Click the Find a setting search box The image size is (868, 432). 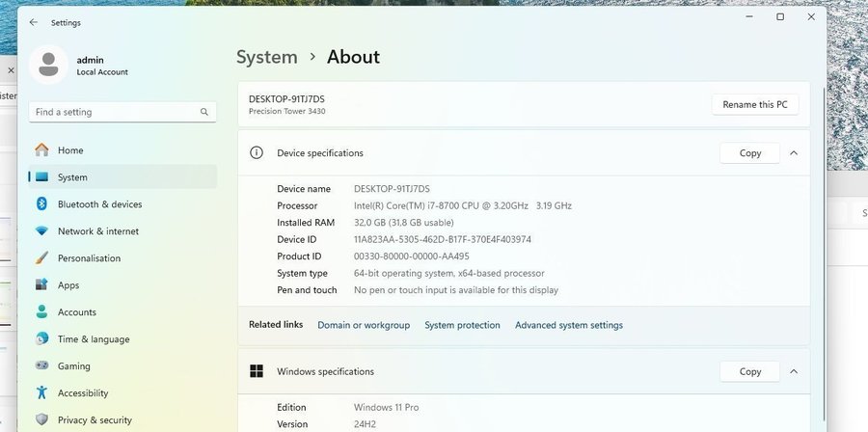[x=116, y=112]
